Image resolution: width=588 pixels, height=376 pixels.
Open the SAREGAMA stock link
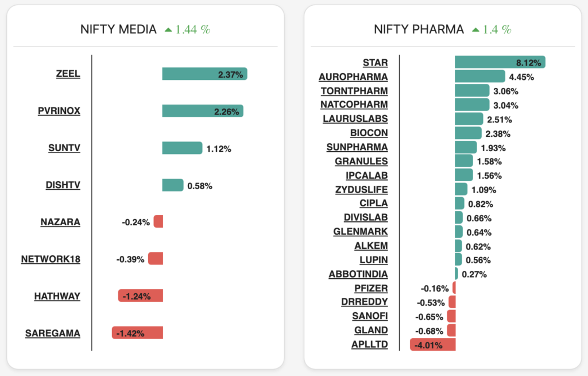(53, 333)
